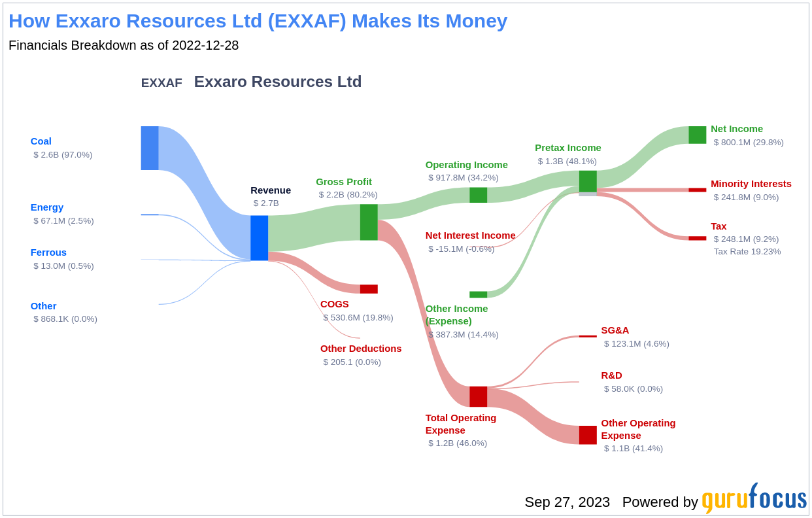812x518 pixels.
Task: Click the EXXAF ticker symbol label
Action: click(161, 83)
